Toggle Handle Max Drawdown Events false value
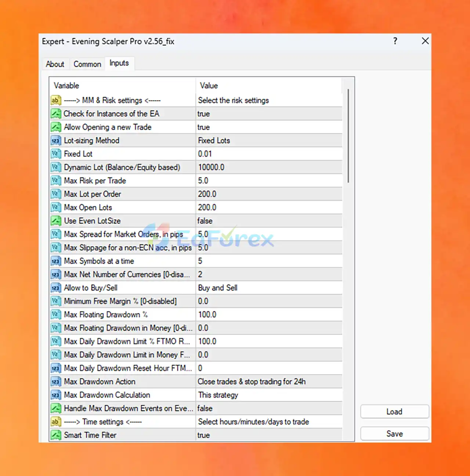Viewport: 470px width, 476px height. point(269,408)
